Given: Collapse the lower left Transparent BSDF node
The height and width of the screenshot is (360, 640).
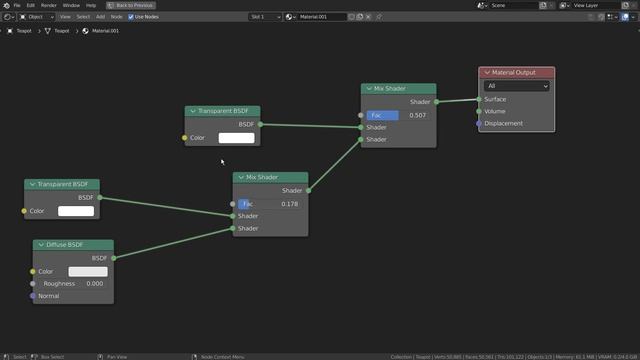Looking at the screenshot, I should tap(32, 184).
